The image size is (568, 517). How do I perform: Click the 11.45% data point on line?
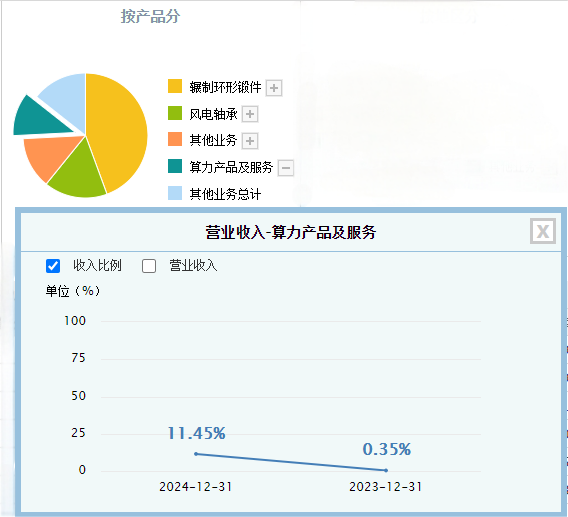tap(196, 454)
